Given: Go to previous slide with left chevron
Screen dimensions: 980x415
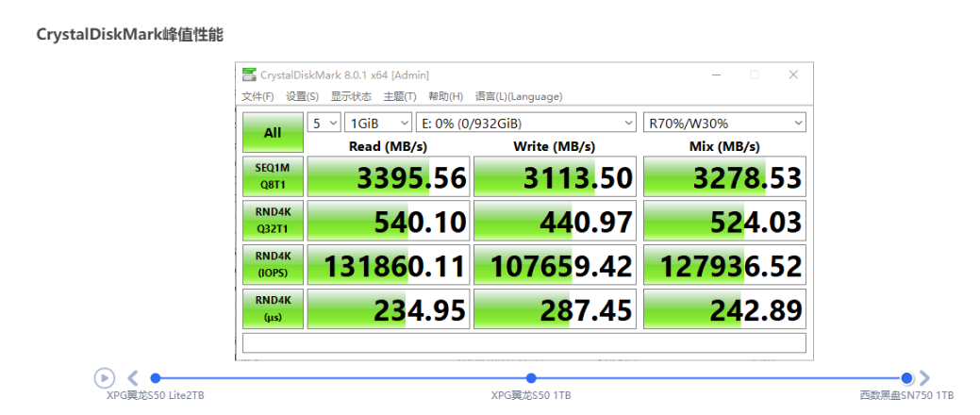Looking at the screenshot, I should point(132,377).
